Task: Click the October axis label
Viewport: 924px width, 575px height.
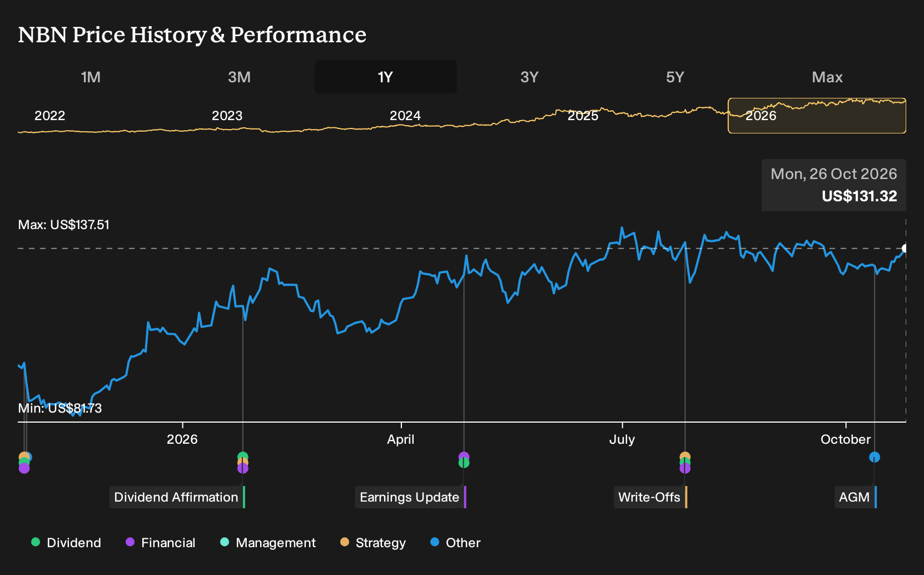Action: click(x=846, y=439)
